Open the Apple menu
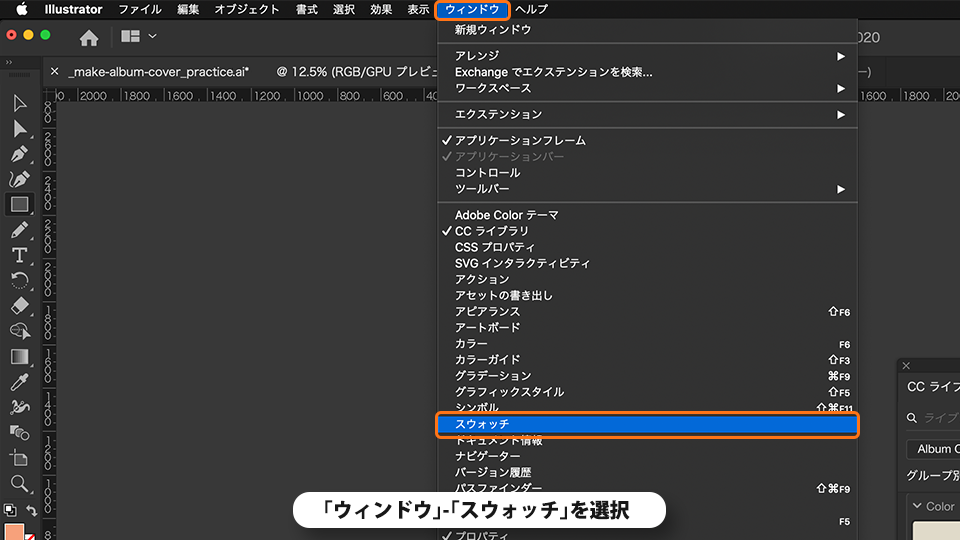 (x=21, y=9)
